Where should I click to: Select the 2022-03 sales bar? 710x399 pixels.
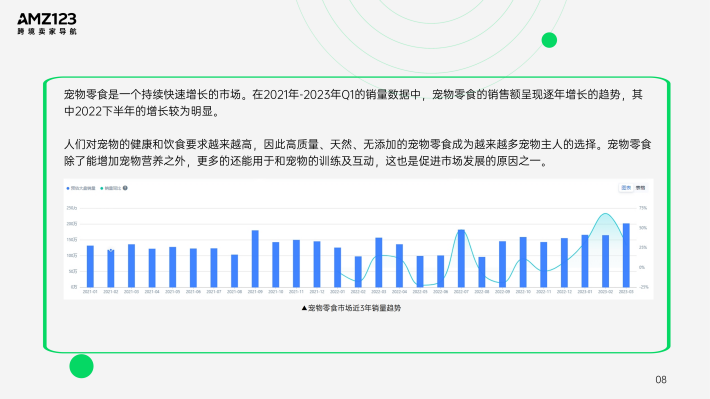pos(379,262)
